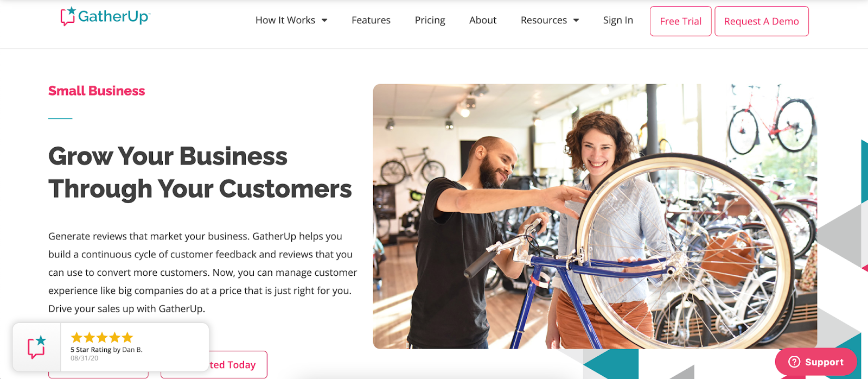868x379 pixels.
Task: Click the partially hidden Started Today button
Action: pyautogui.click(x=238, y=365)
